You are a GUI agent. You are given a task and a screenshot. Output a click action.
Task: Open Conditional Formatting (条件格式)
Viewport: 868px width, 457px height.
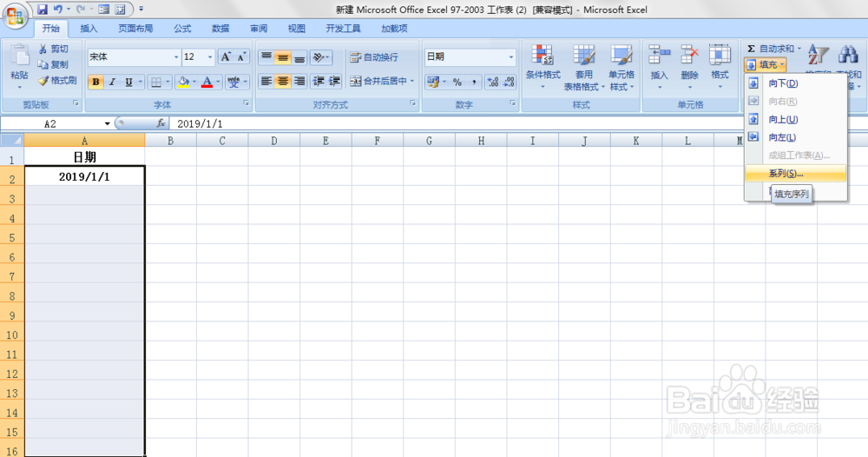(543, 67)
